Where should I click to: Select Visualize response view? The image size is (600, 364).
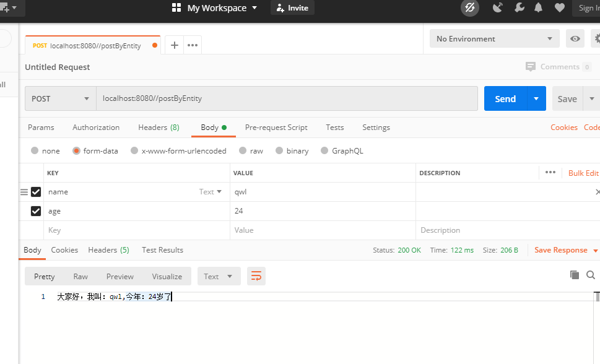click(167, 276)
